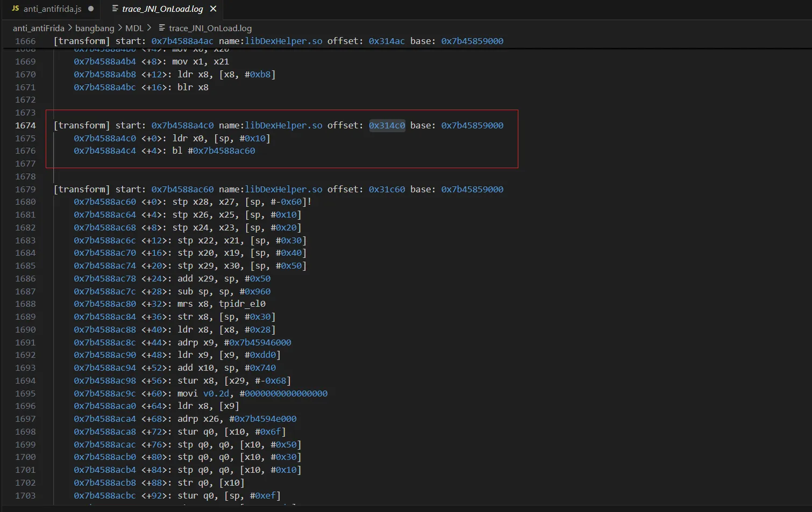Click base 0x7b45859000 on line 1679
The width and height of the screenshot is (812, 512).
tap(472, 189)
